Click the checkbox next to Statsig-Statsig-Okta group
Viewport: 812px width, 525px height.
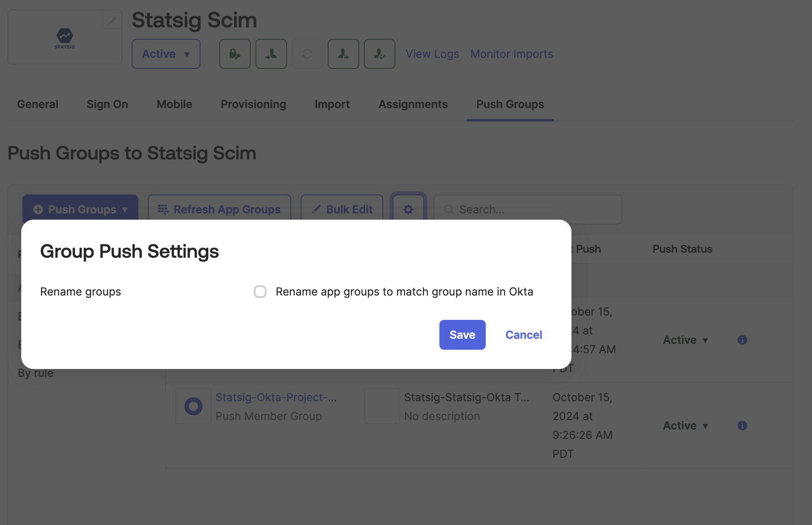coord(382,406)
